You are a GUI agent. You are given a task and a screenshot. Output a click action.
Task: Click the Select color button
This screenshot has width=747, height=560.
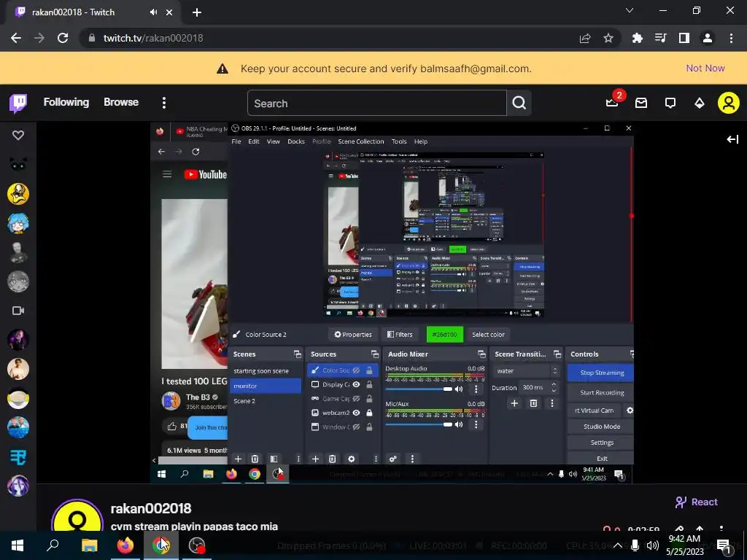pyautogui.click(x=488, y=334)
